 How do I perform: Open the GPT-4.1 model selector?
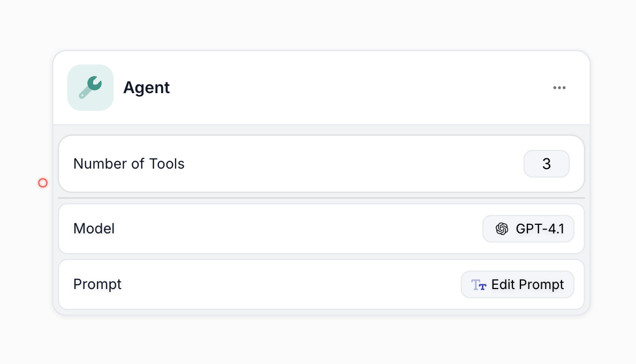528,229
